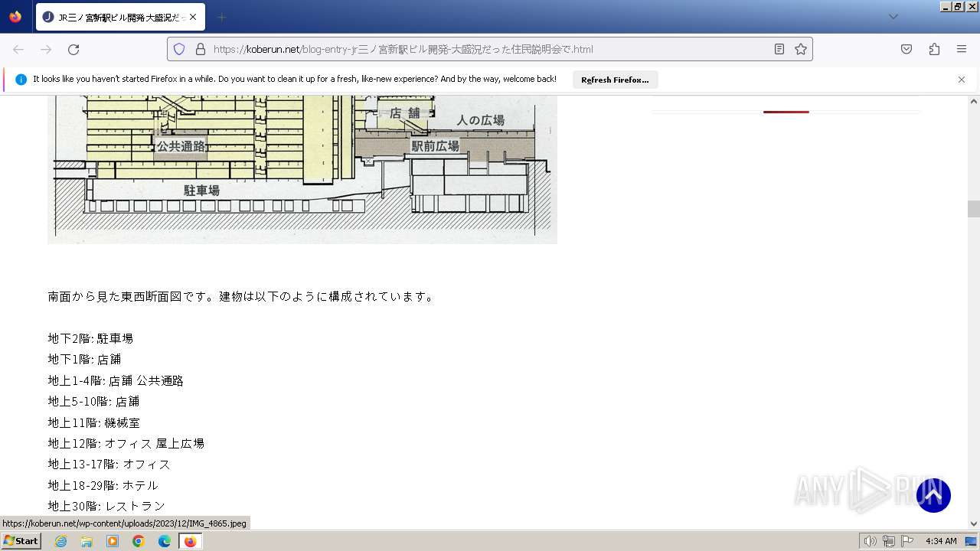Open the Windows Start menu
This screenshot has height=551, width=980.
tap(21, 541)
